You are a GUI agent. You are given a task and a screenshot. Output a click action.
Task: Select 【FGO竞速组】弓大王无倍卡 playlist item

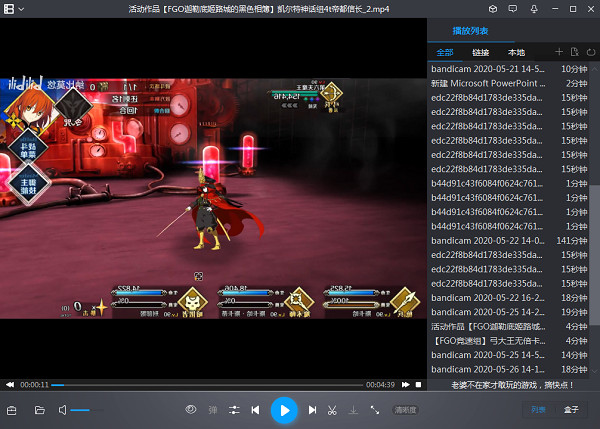point(509,341)
